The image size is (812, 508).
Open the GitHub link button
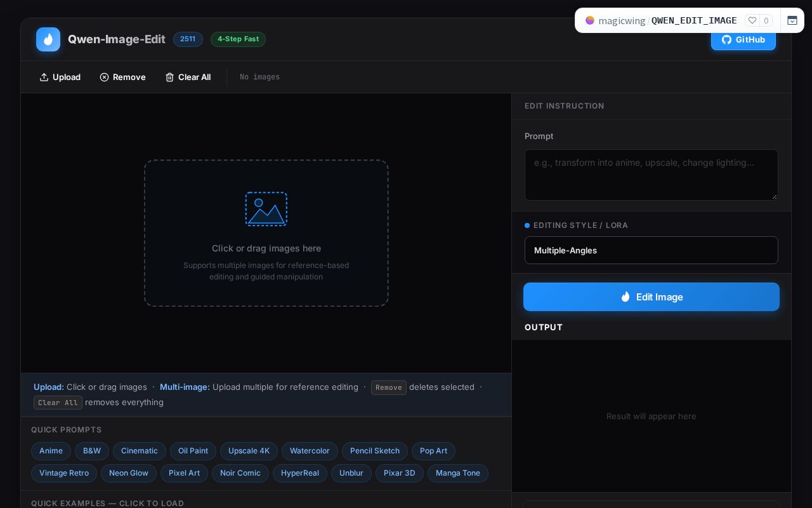tap(743, 39)
